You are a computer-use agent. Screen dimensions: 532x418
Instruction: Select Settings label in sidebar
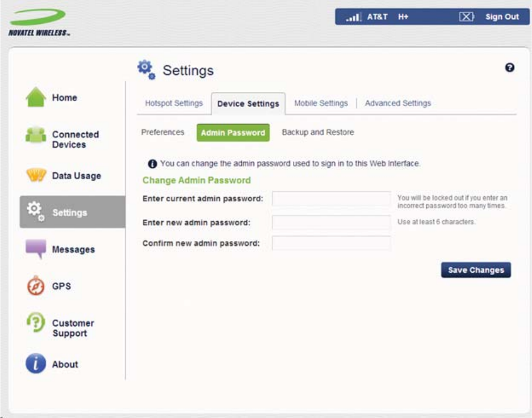70,213
